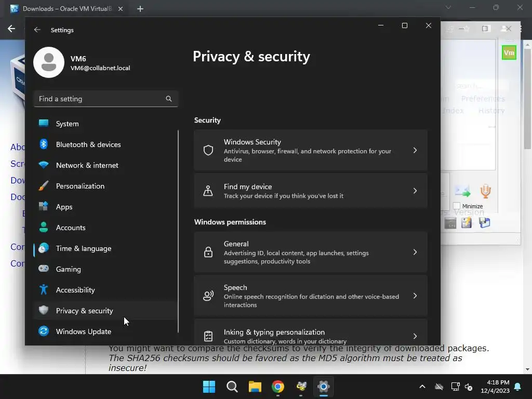Maximize the Settings window
The width and height of the screenshot is (532, 399).
404,25
